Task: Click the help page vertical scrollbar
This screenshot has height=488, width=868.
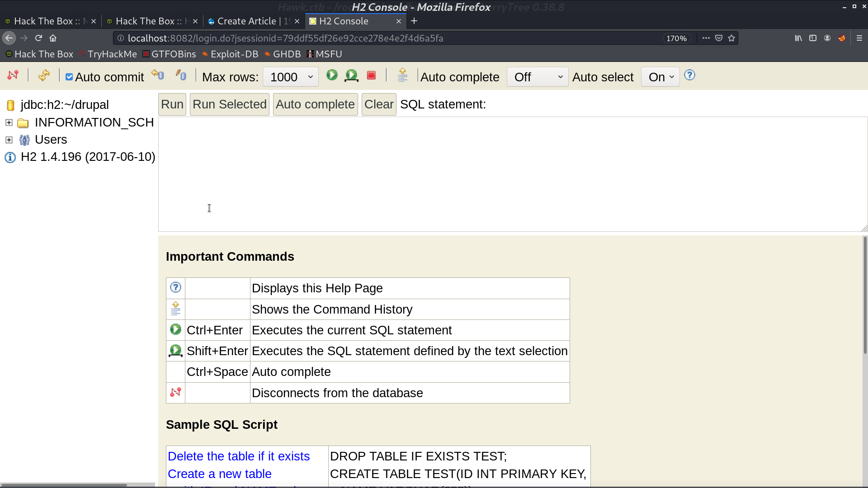Action: pos(865,295)
